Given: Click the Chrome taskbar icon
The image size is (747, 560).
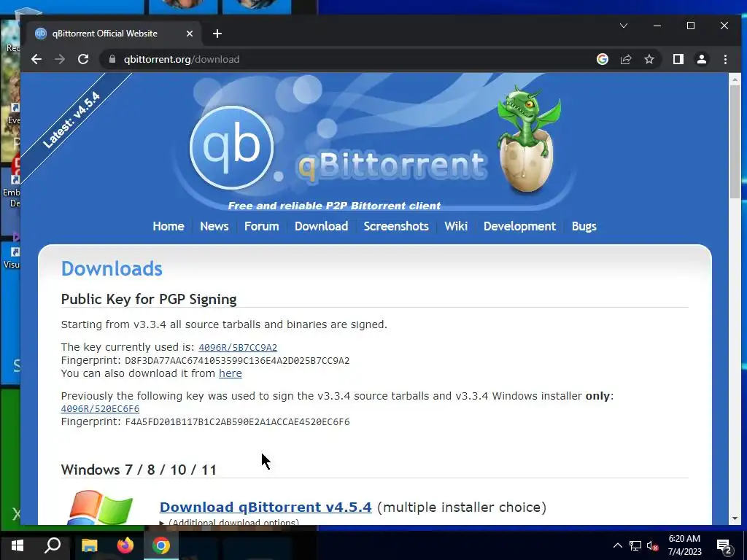Looking at the screenshot, I should click(x=161, y=545).
